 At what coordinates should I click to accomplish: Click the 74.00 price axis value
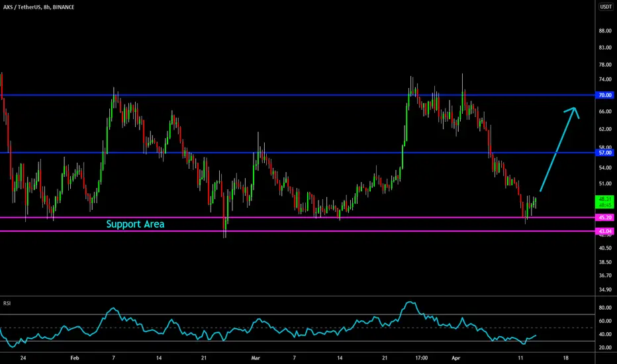click(x=605, y=79)
